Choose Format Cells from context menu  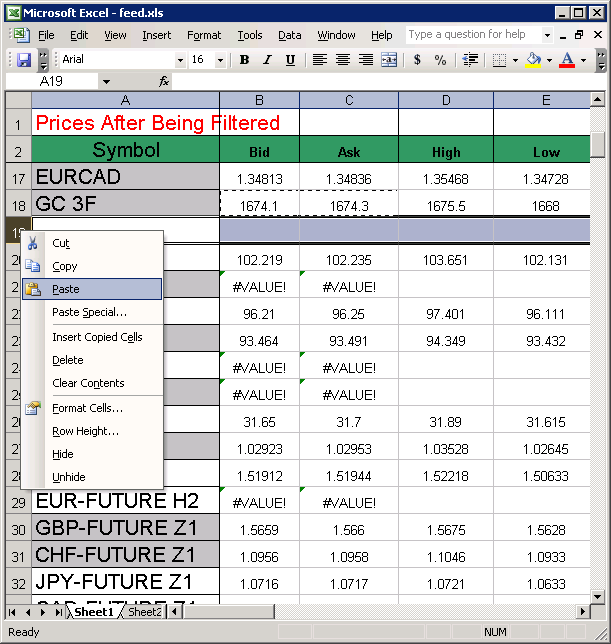pyautogui.click(x=92, y=408)
